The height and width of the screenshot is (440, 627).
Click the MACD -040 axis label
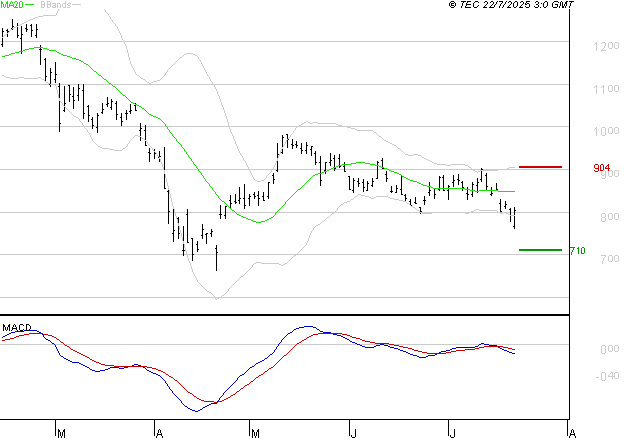(607, 376)
